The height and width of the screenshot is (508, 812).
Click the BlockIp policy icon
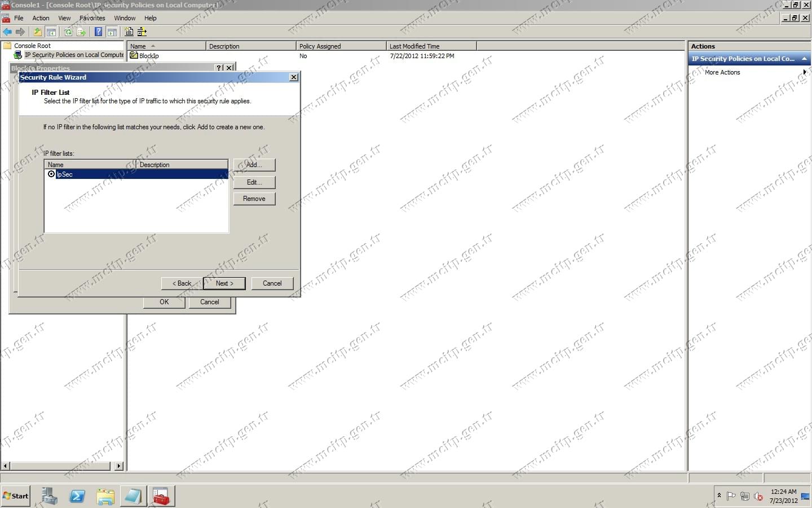point(134,55)
